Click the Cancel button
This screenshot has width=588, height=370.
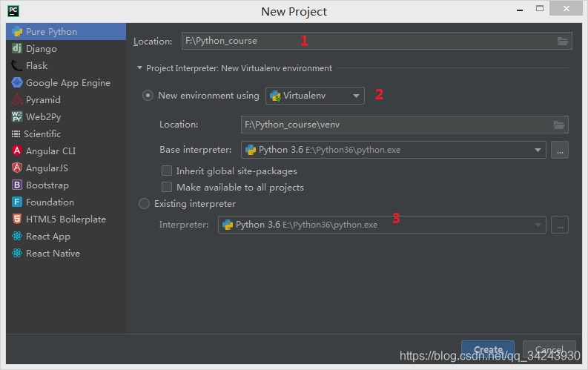[x=549, y=350]
